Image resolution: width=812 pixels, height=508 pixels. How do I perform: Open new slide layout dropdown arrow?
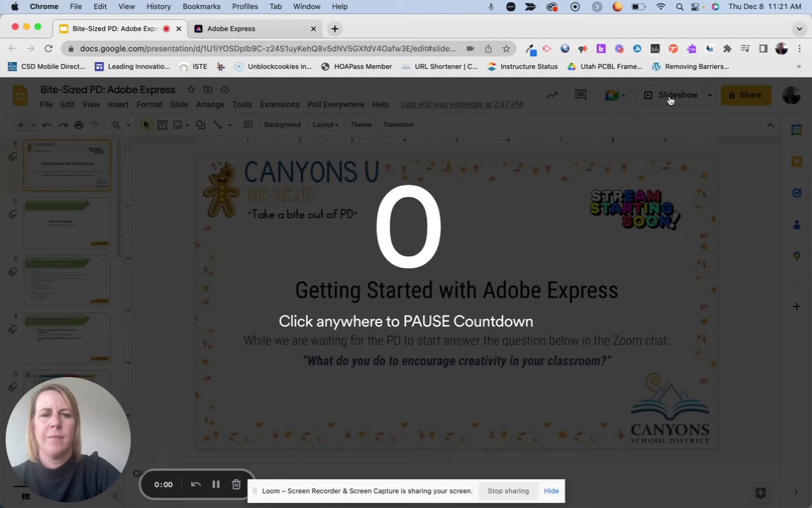tap(32, 125)
